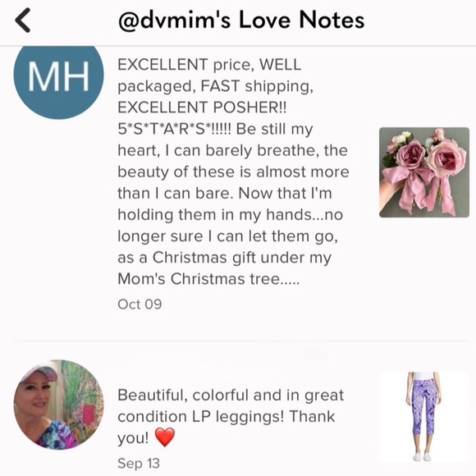Viewport: 476px width, 476px height.
Task: Go back using the left chevron arrow
Action: [x=23, y=21]
